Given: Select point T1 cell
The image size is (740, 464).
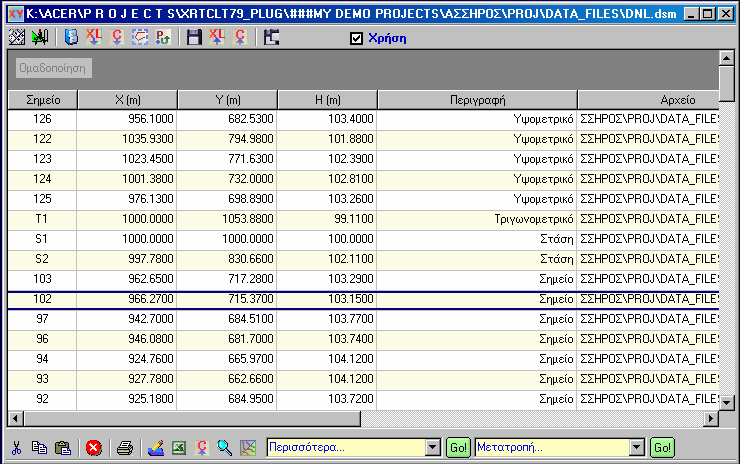Looking at the screenshot, I should [x=42, y=219].
